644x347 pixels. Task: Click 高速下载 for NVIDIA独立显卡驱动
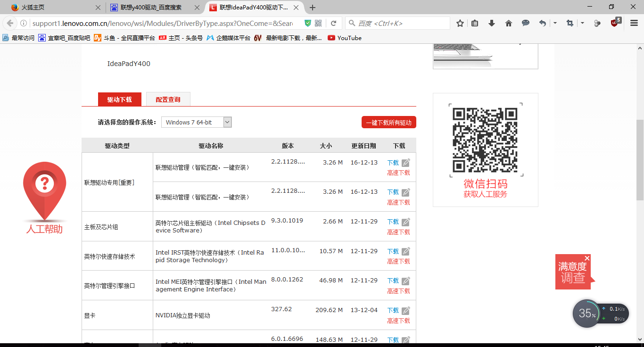pos(398,320)
